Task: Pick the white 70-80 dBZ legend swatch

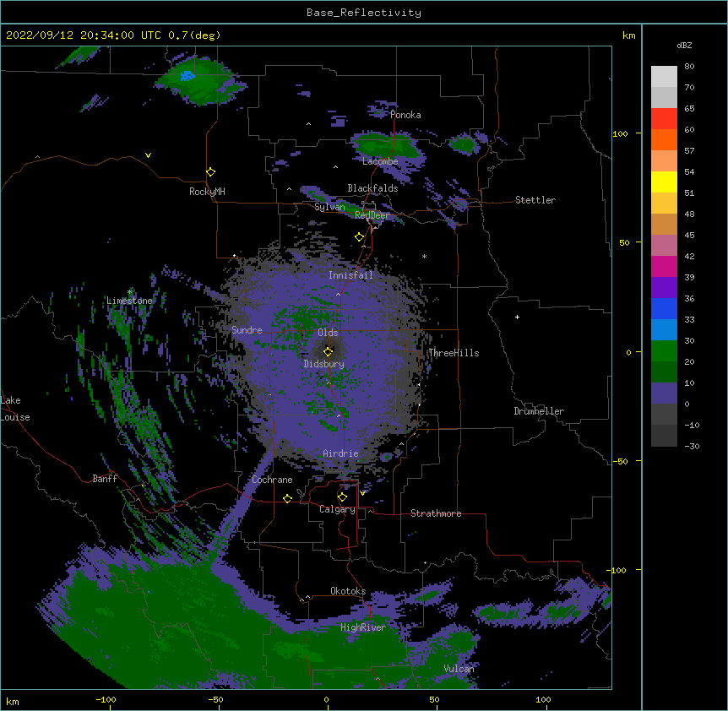Action: click(664, 77)
